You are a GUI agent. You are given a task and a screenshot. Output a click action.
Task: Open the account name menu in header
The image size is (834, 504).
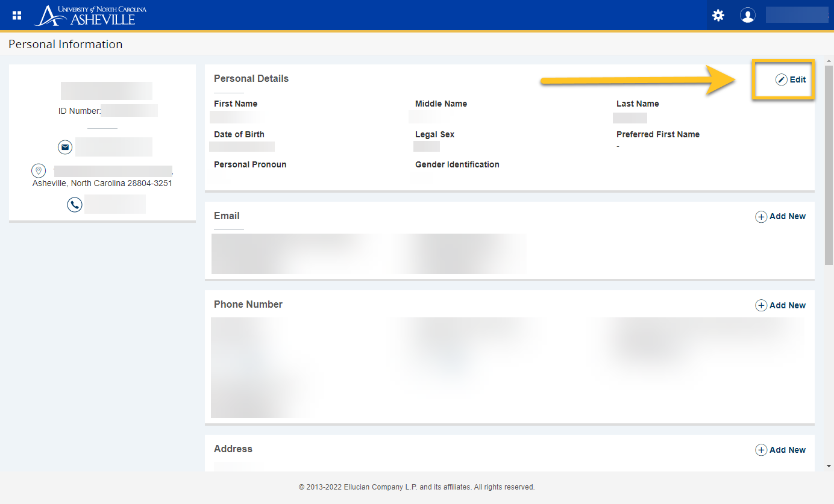coord(797,16)
